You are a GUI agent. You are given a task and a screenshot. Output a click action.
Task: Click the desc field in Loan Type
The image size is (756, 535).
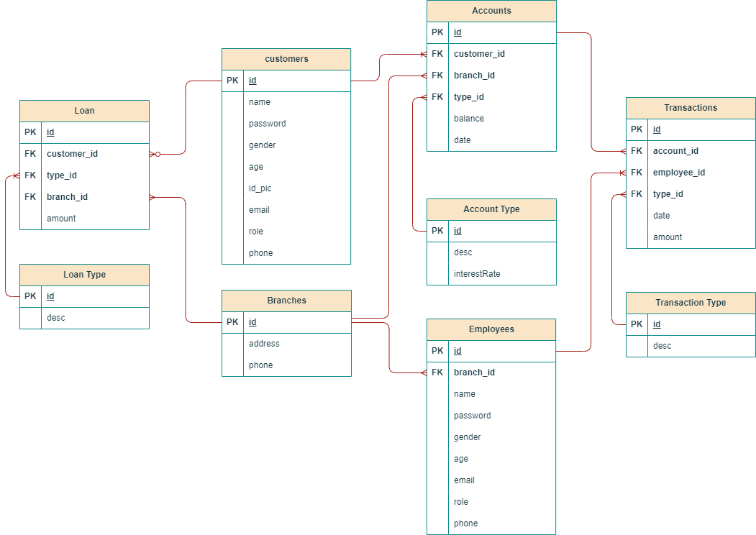[x=56, y=318]
